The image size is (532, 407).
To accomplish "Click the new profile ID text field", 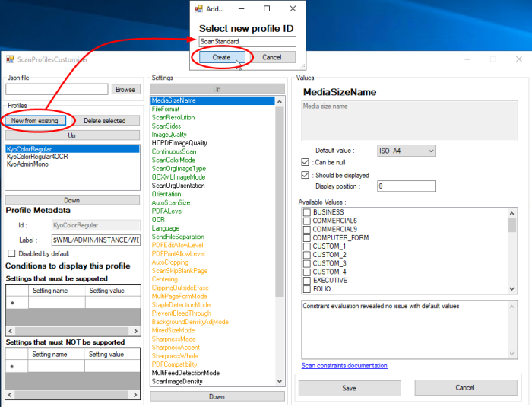I will pos(247,42).
